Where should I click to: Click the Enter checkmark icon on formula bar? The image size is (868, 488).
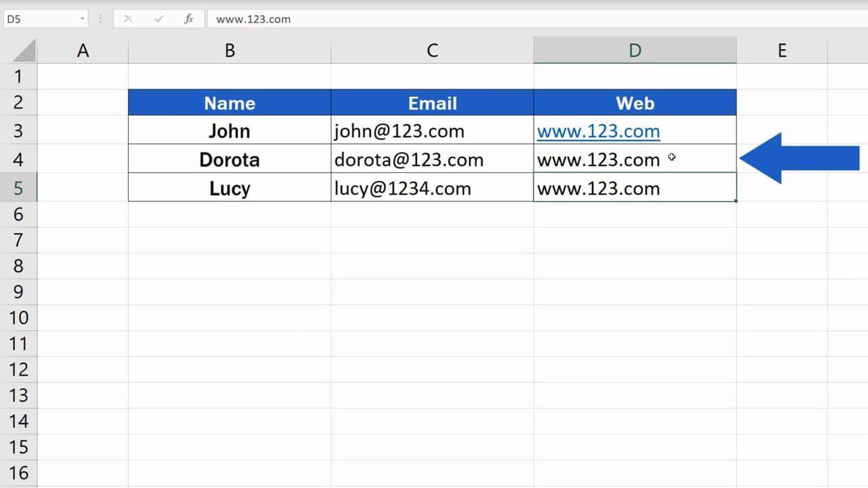(158, 19)
